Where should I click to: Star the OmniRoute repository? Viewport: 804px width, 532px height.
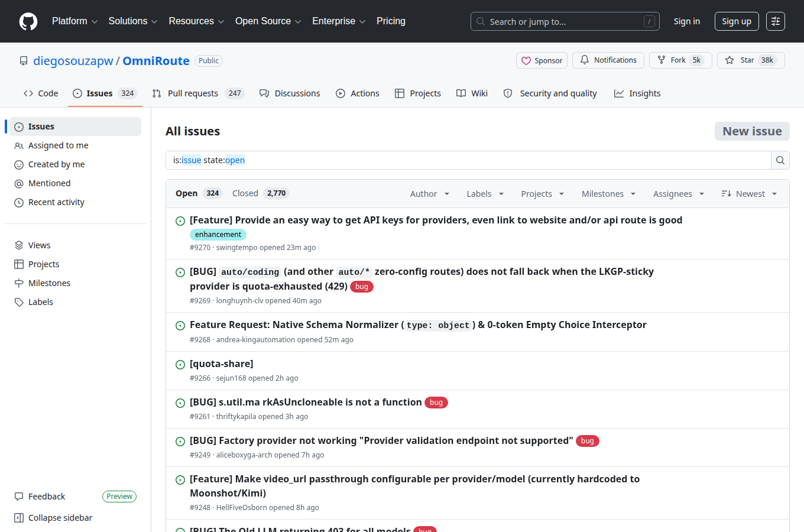click(x=751, y=60)
